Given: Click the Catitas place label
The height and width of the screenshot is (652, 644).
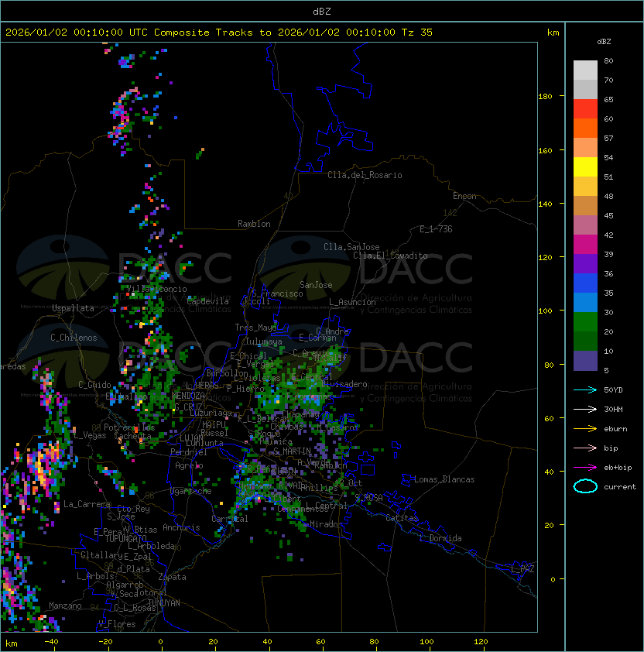Looking at the screenshot, I should (402, 518).
